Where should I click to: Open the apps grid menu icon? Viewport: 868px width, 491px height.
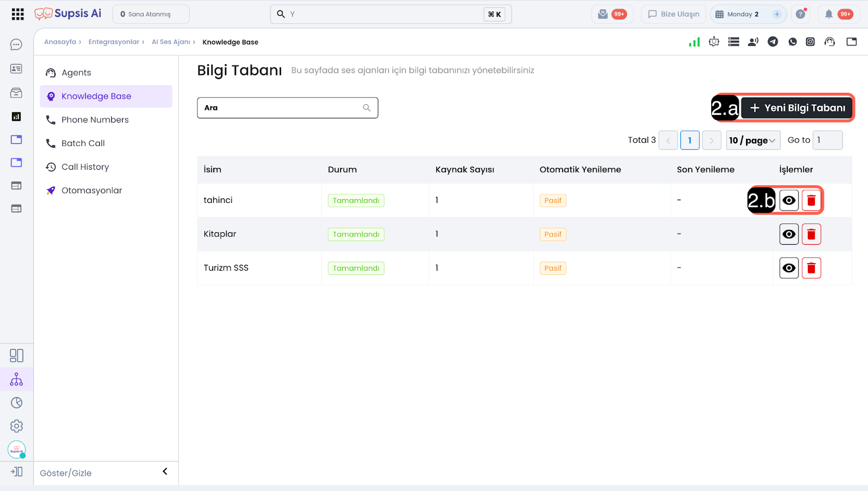[x=17, y=14]
